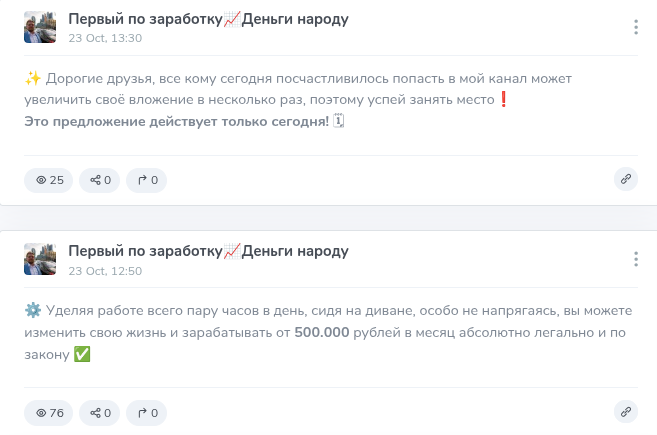
Task: Open the three-dot menu on the 12:50 post
Action: pos(636,259)
